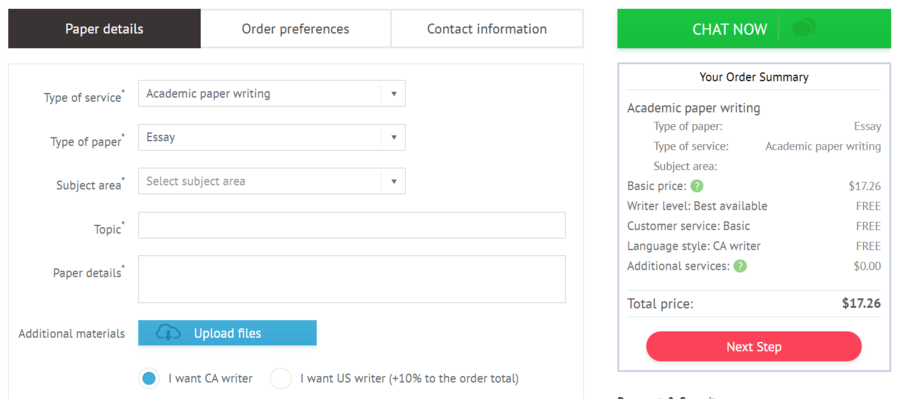The image size is (900, 399).
Task: Click into the Paper details text area
Action: (352, 279)
